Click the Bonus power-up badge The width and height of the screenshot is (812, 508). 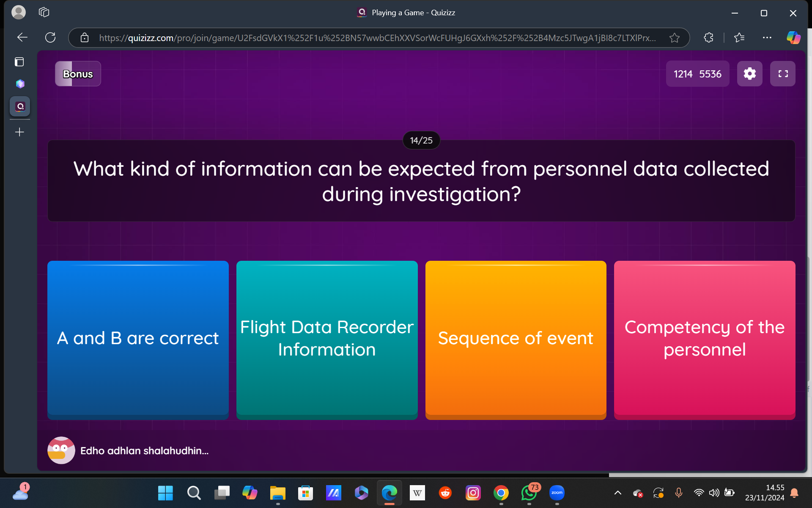pyautogui.click(x=78, y=74)
